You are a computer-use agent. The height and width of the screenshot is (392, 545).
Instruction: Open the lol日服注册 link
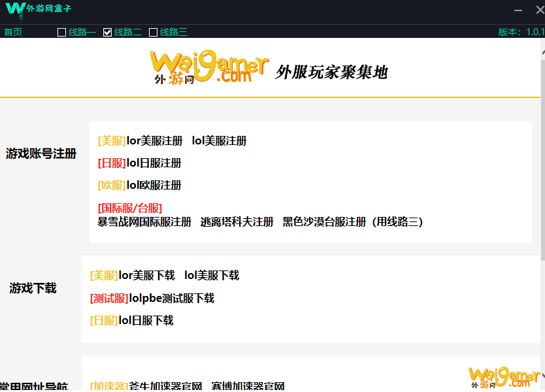[154, 163]
